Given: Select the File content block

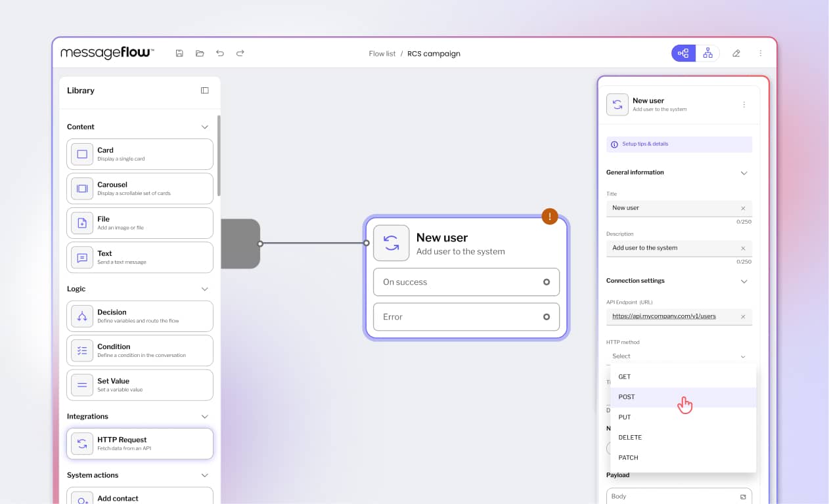Looking at the screenshot, I should (140, 223).
